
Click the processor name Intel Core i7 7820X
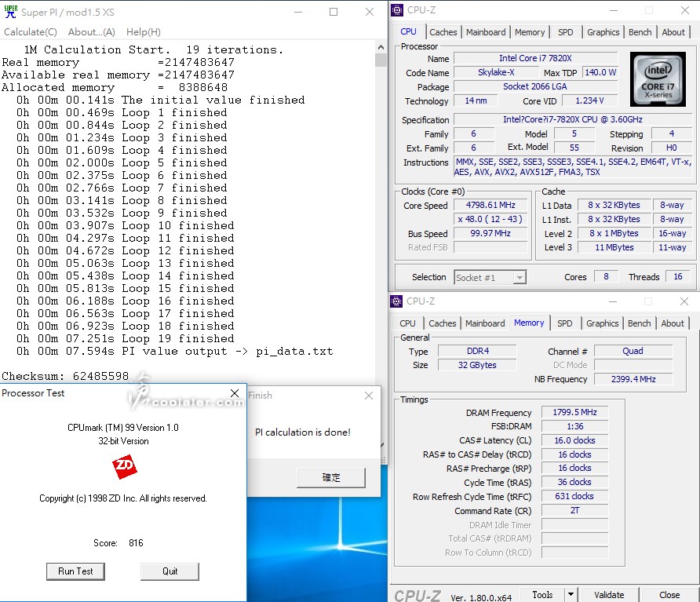pos(535,58)
